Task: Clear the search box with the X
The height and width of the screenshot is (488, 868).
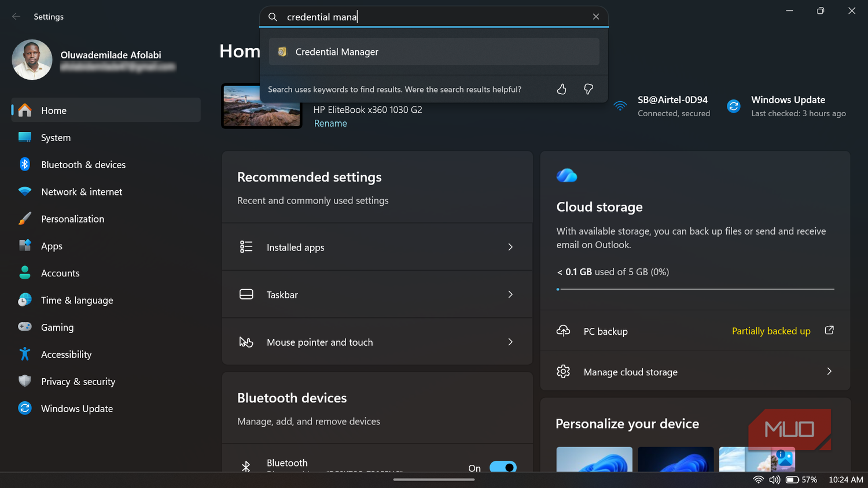Action: 596,17
